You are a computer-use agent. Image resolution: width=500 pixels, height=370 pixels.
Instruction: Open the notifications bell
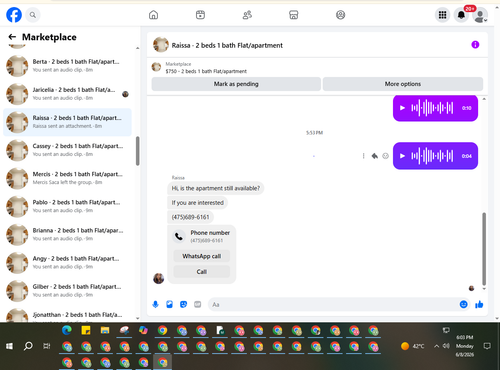(x=461, y=15)
